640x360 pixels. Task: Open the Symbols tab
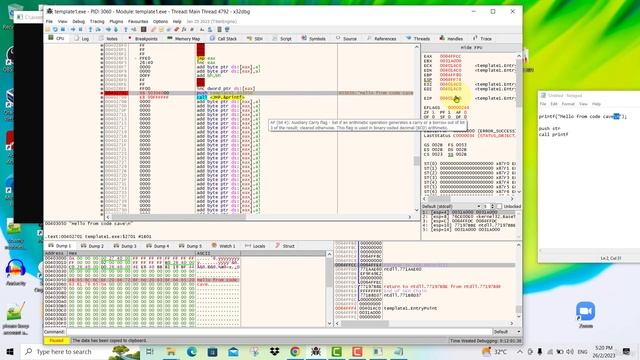coord(313,38)
